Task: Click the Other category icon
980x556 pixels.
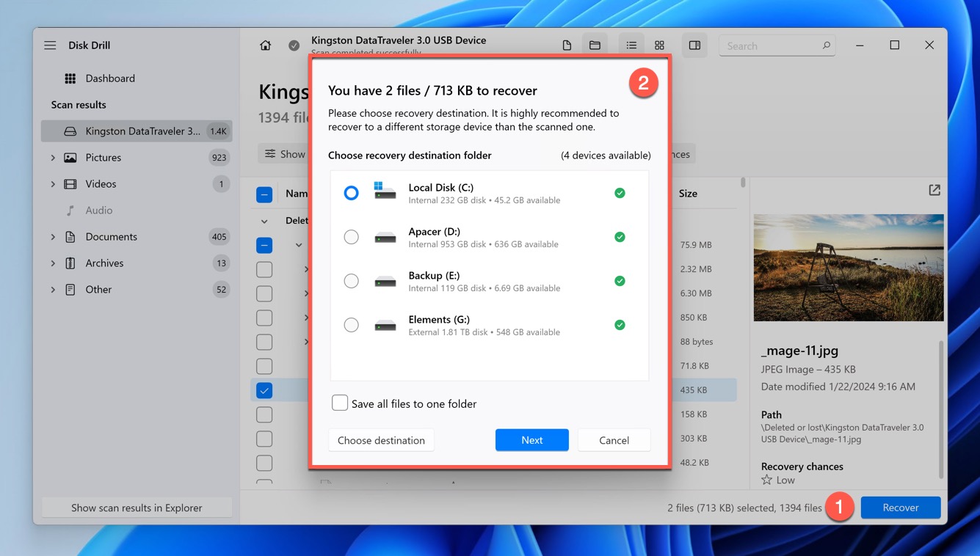Action: (70, 290)
